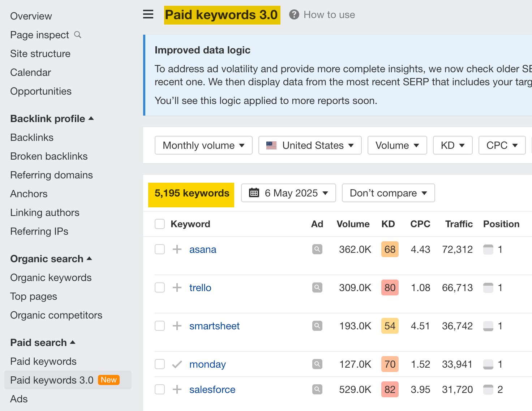Select the checkbox for the asana row
Viewport: 532px width, 411px height.
coord(159,249)
